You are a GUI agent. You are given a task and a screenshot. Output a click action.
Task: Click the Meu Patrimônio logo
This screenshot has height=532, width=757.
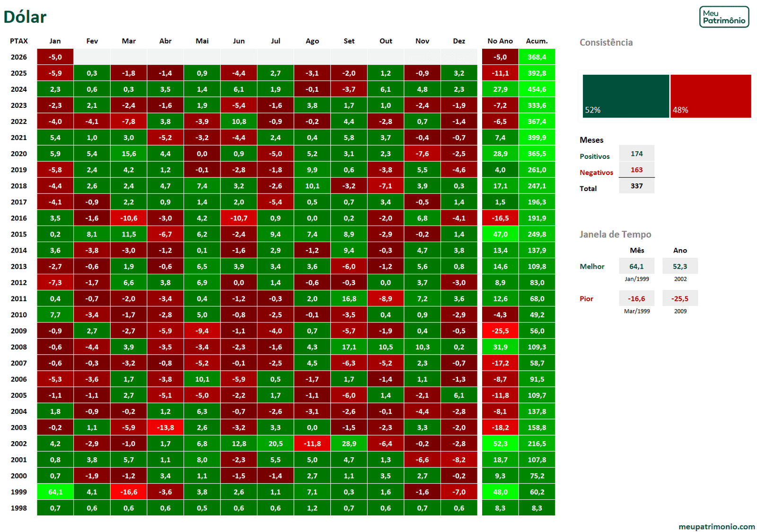point(724,17)
